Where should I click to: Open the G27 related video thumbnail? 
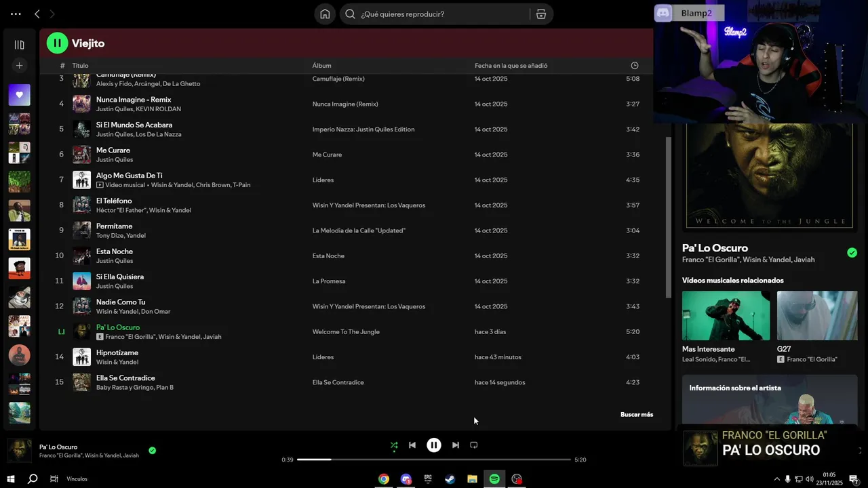[817, 315]
